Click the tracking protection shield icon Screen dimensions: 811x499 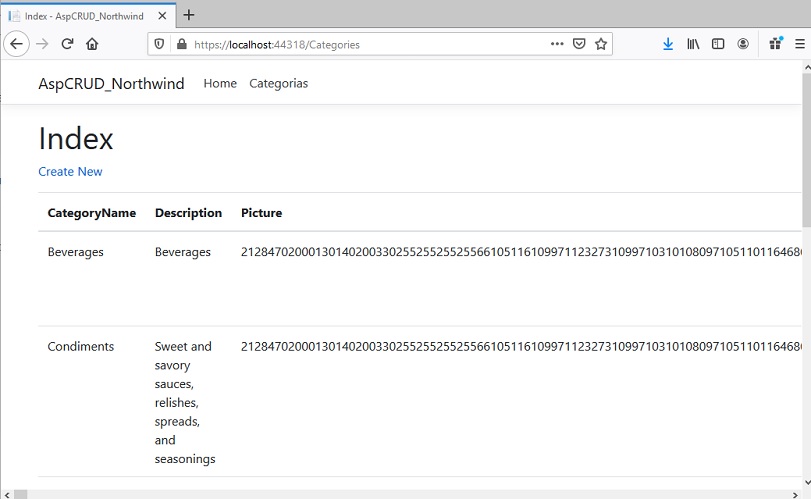(159, 44)
